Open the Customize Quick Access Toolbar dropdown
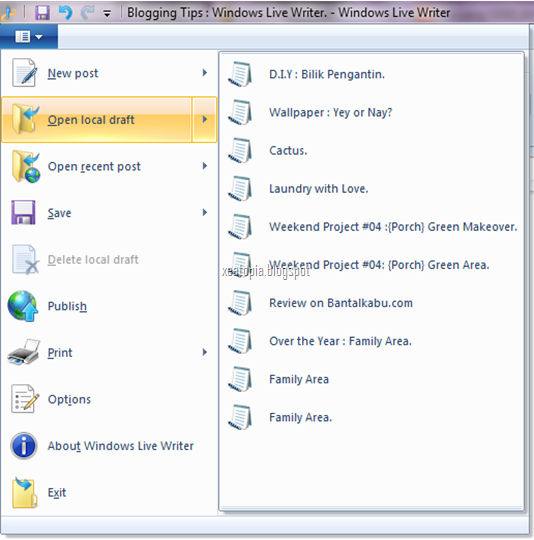 [107, 14]
